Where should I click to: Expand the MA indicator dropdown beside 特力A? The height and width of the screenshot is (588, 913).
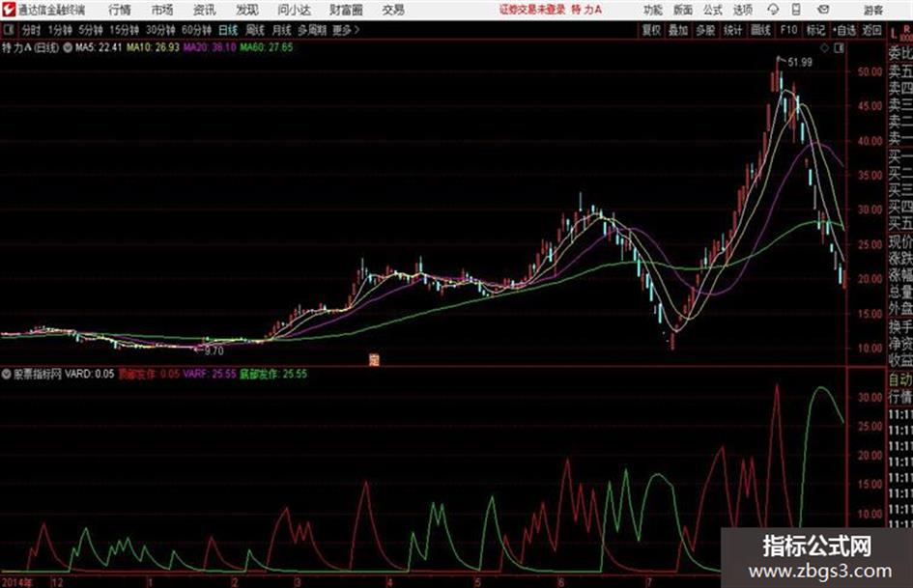pos(67,47)
